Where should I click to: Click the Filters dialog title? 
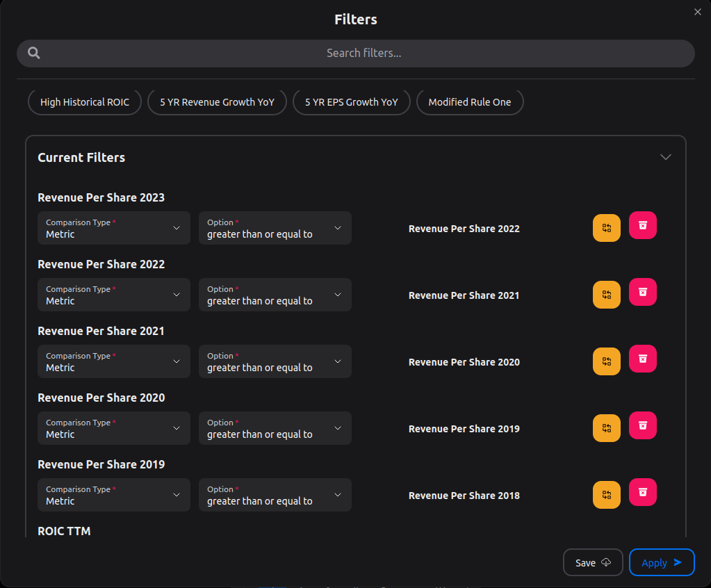[356, 19]
